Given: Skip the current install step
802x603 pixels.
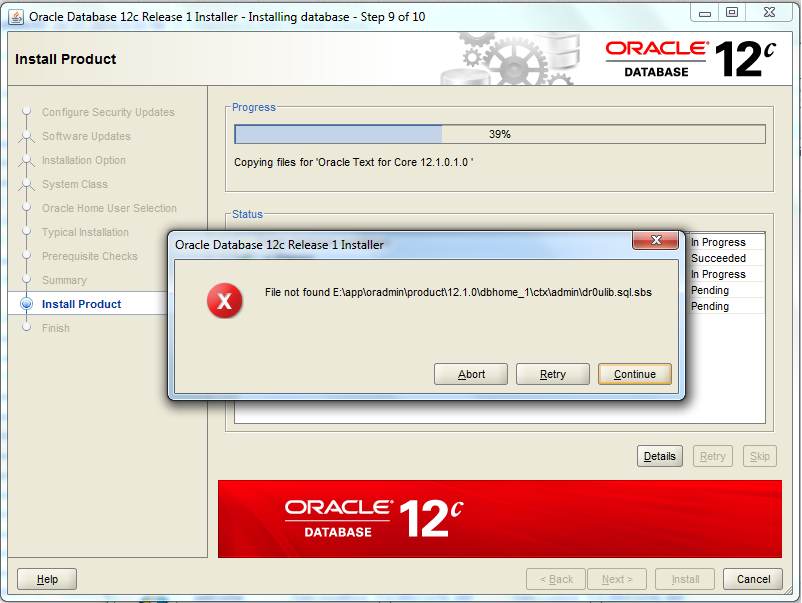Looking at the screenshot, I should coord(759,456).
